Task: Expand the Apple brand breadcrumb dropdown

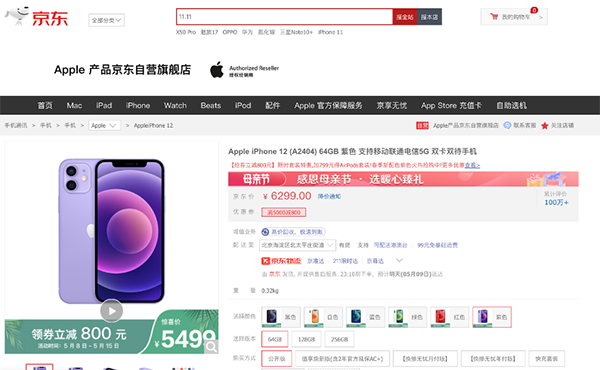Action: [x=104, y=126]
